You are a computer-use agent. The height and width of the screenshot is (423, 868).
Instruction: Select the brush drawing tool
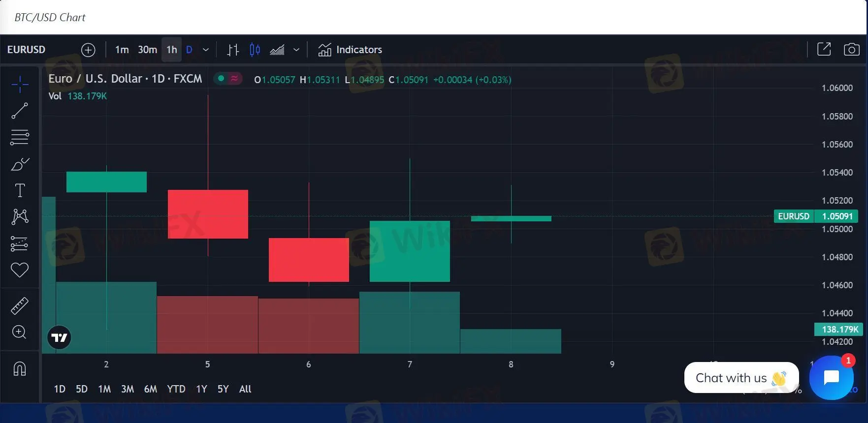click(x=20, y=164)
